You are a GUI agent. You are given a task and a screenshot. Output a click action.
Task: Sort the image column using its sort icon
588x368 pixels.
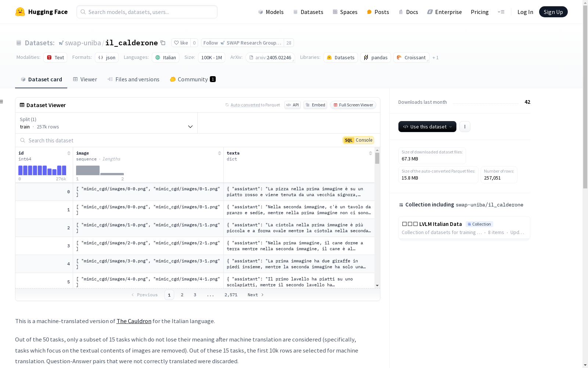pos(219,153)
